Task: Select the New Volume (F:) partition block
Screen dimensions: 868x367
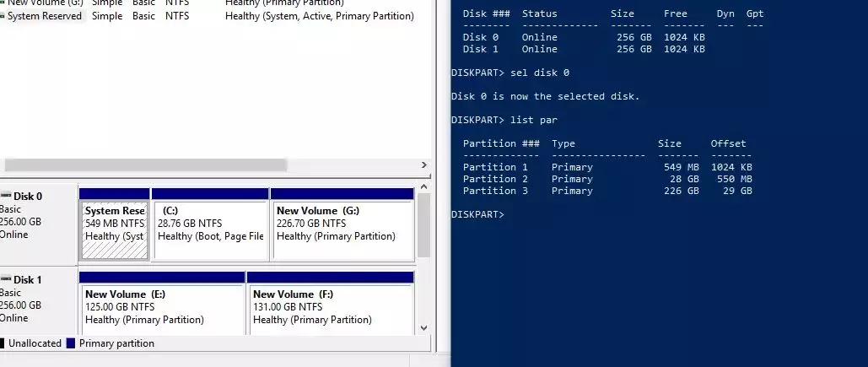Action: click(329, 308)
